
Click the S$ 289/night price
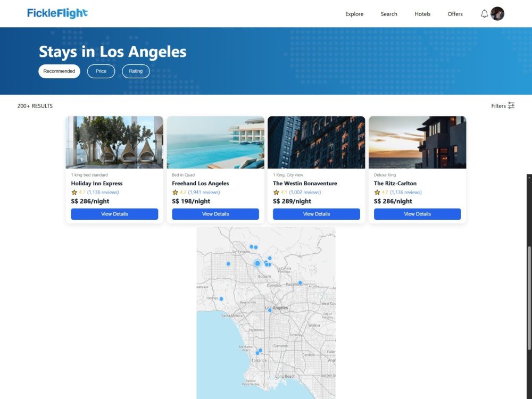tap(292, 201)
